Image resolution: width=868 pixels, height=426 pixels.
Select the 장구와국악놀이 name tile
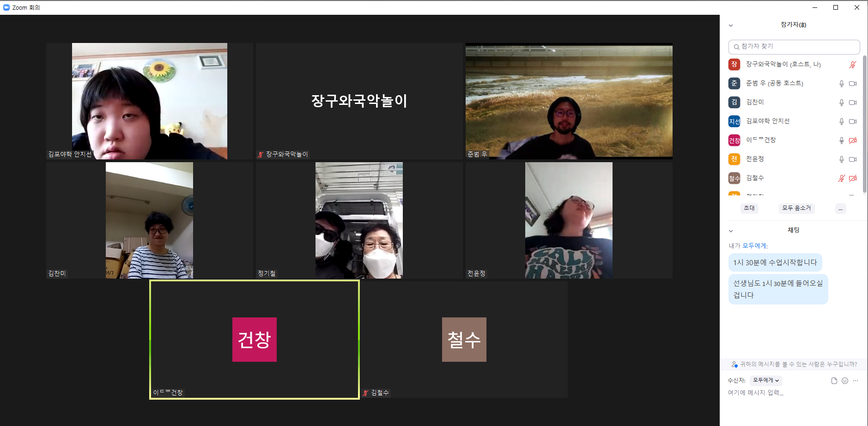359,101
